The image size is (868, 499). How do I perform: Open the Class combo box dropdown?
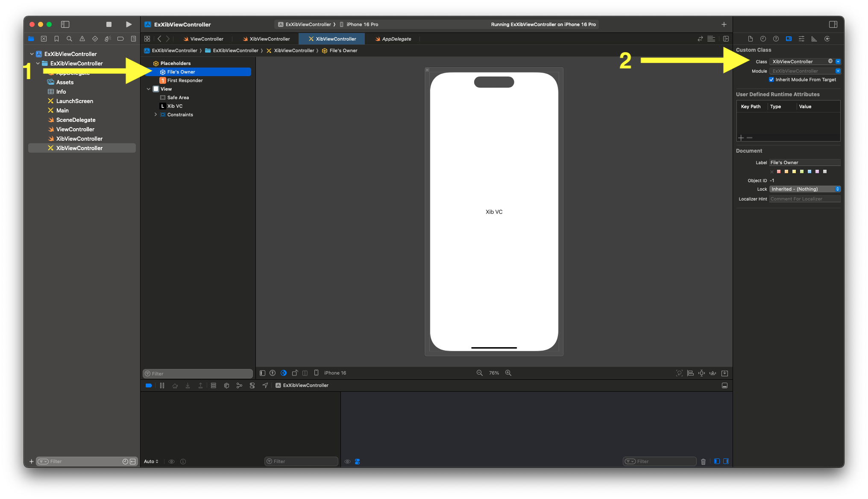pos(838,62)
